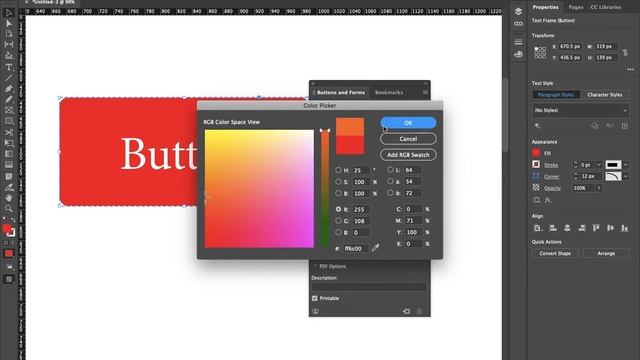This screenshot has height=360, width=640.
Task: Click the hex color value field
Action: 355,248
